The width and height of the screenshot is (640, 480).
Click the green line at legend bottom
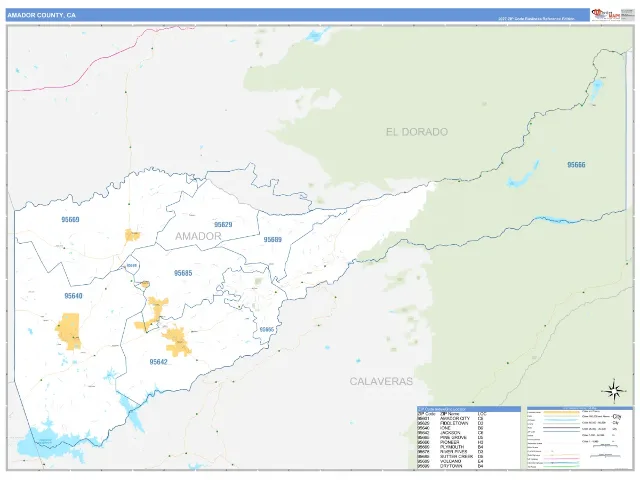pos(561,467)
